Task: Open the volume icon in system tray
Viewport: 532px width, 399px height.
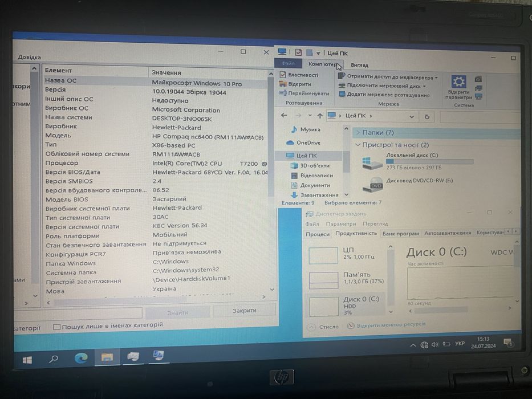Action: pyautogui.click(x=435, y=345)
